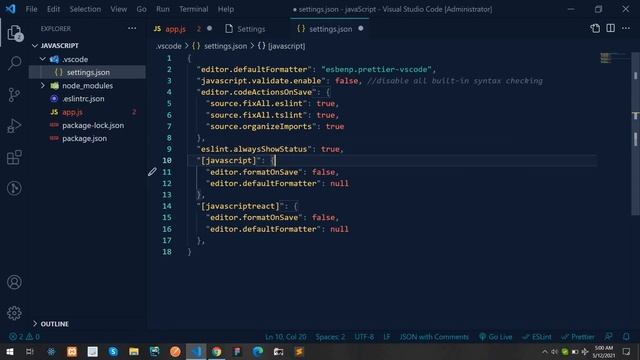This screenshot has width=640, height=360.
Task: Open Explorer views and more actions ellipsis
Action: pyautogui.click(x=132, y=29)
